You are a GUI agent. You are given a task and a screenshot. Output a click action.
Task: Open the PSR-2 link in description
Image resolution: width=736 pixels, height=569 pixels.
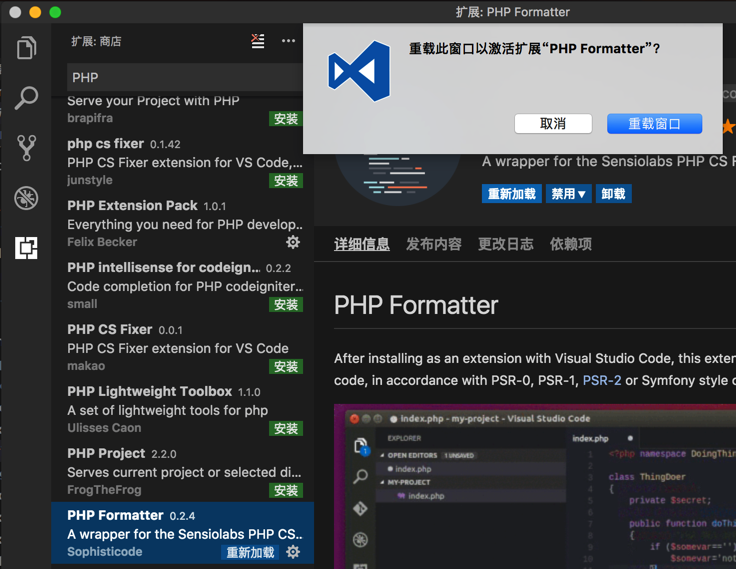click(602, 380)
